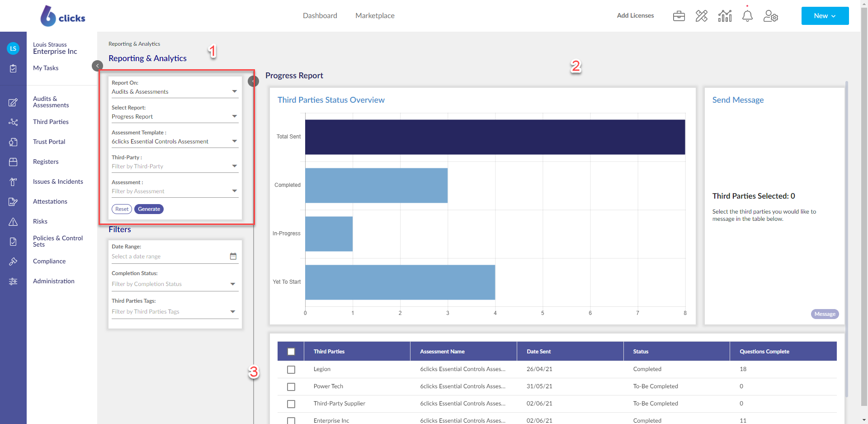The width and height of the screenshot is (868, 424).
Task: Click the In-Progress chart bar
Action: click(x=329, y=234)
